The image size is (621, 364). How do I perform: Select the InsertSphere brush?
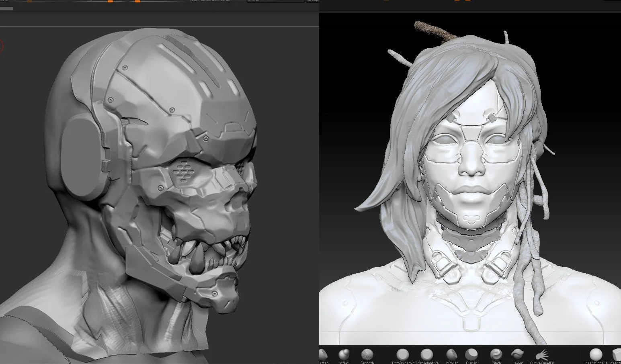point(596,355)
